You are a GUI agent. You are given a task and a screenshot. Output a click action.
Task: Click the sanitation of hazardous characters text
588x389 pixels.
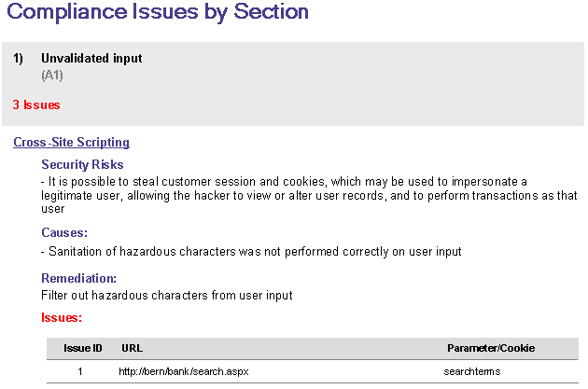(x=252, y=251)
